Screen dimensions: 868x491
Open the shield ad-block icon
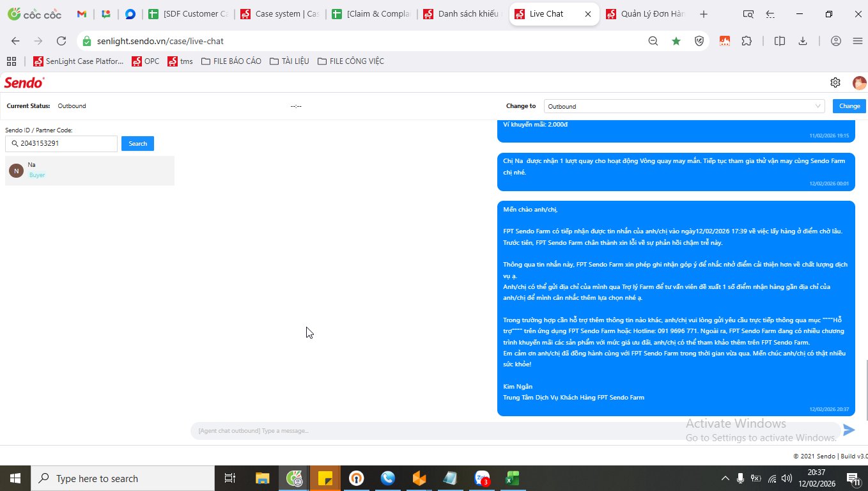699,41
